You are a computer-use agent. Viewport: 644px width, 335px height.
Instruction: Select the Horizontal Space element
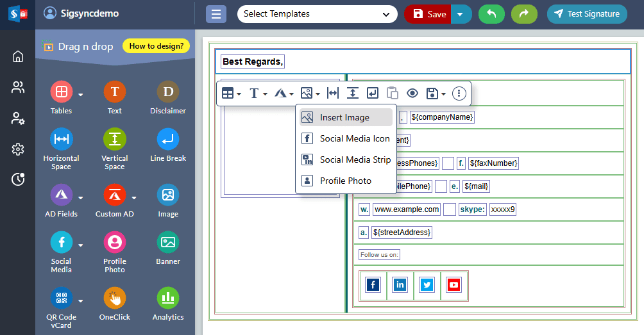(x=62, y=139)
